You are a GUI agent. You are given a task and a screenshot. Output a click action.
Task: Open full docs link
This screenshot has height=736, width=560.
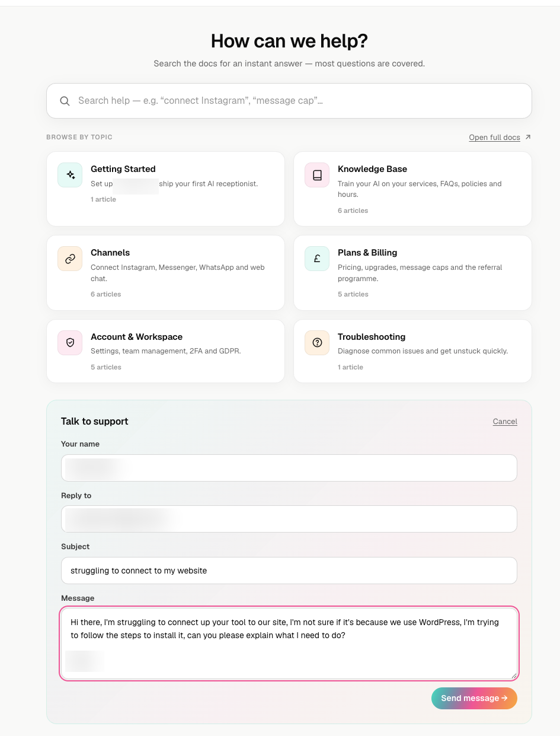tap(494, 138)
